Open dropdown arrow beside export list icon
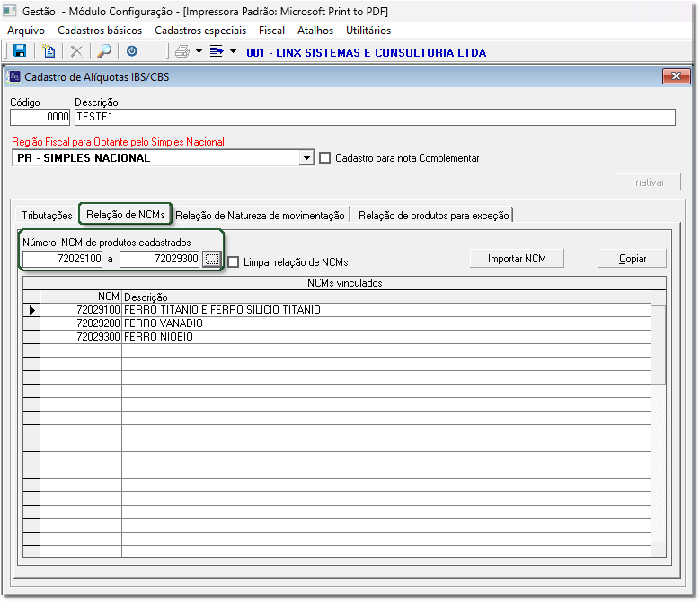This screenshot has height=602, width=700. click(x=233, y=52)
